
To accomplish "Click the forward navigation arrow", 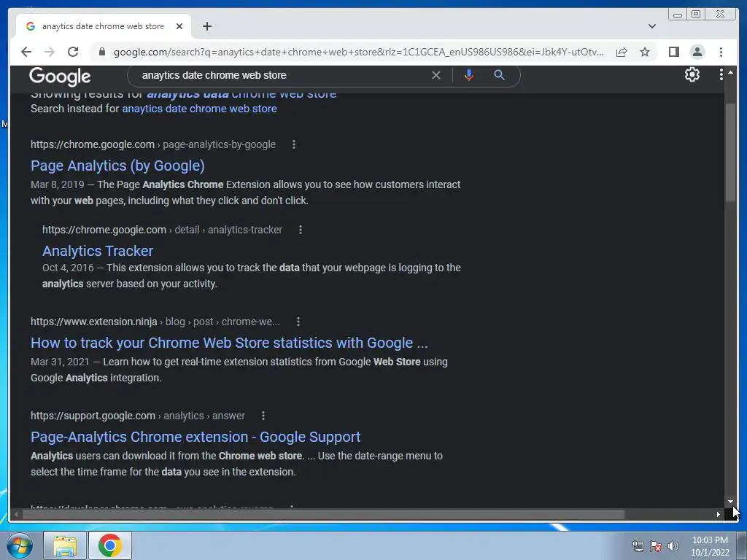I will [50, 52].
